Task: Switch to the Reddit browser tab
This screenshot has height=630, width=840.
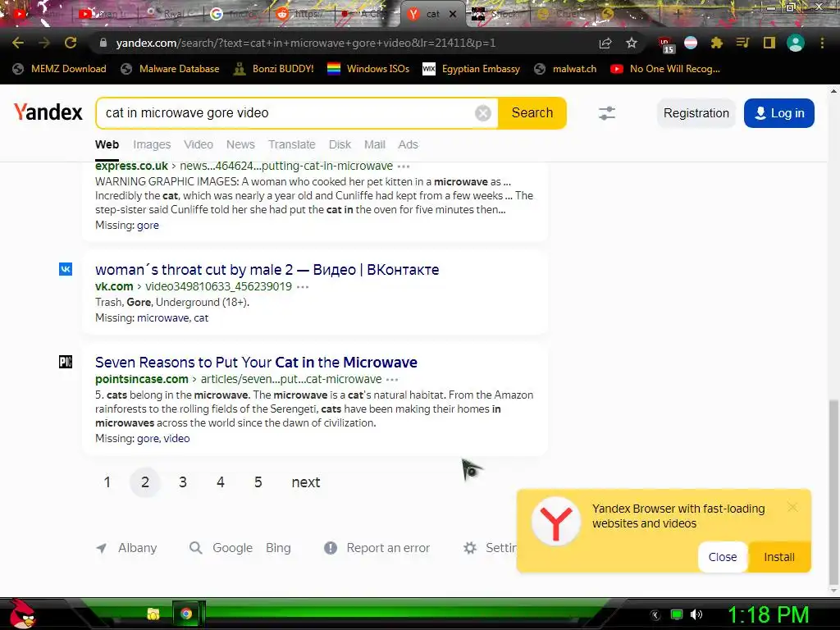Action: 300,14
